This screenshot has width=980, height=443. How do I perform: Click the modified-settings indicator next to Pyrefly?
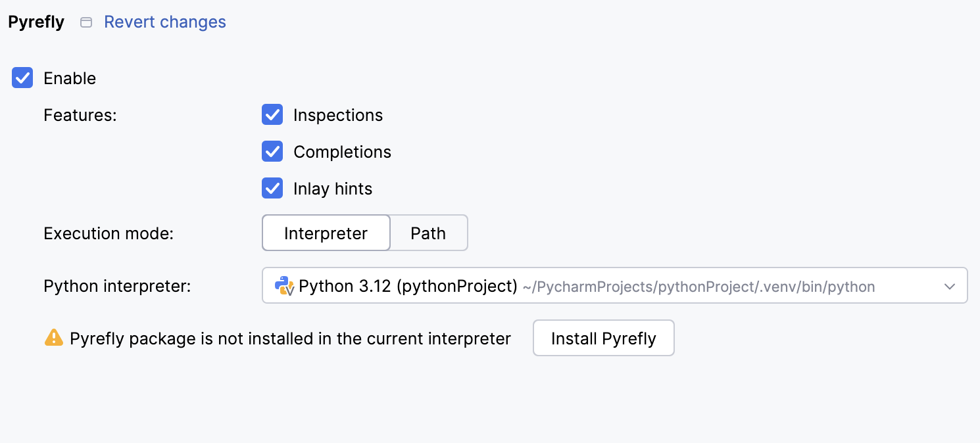86,22
